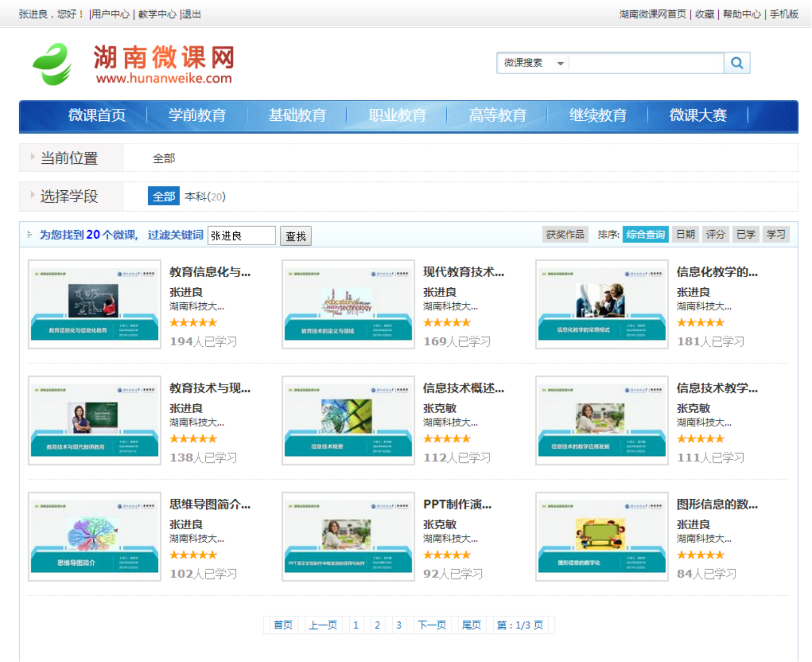The image size is (812, 662).
Task: Go to the 微课大赛 navigation tab
Action: tap(697, 115)
